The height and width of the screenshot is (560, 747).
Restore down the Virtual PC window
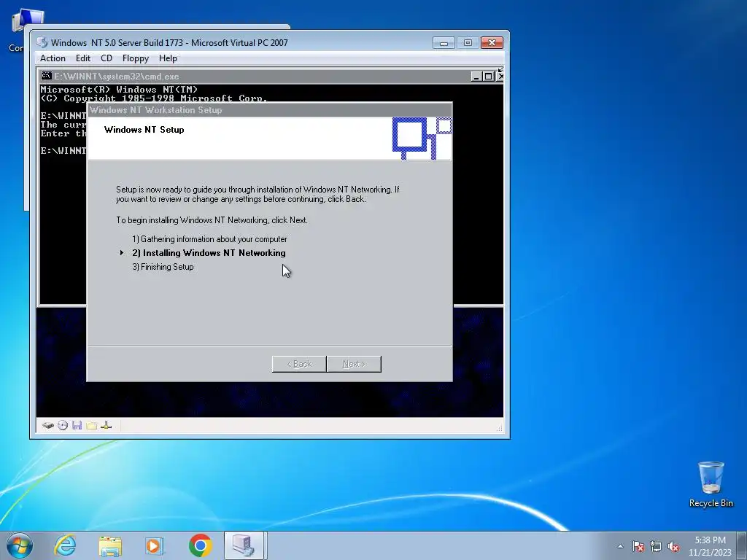[x=468, y=43]
